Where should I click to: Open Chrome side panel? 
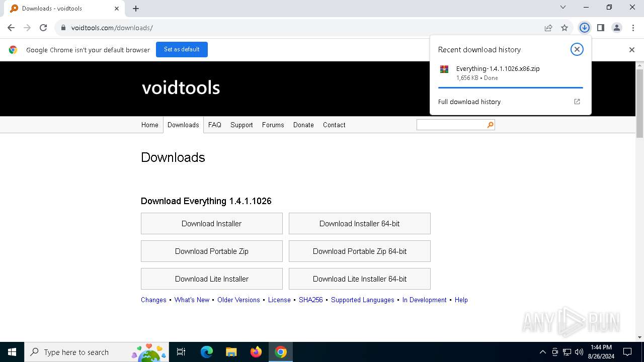pyautogui.click(x=600, y=28)
